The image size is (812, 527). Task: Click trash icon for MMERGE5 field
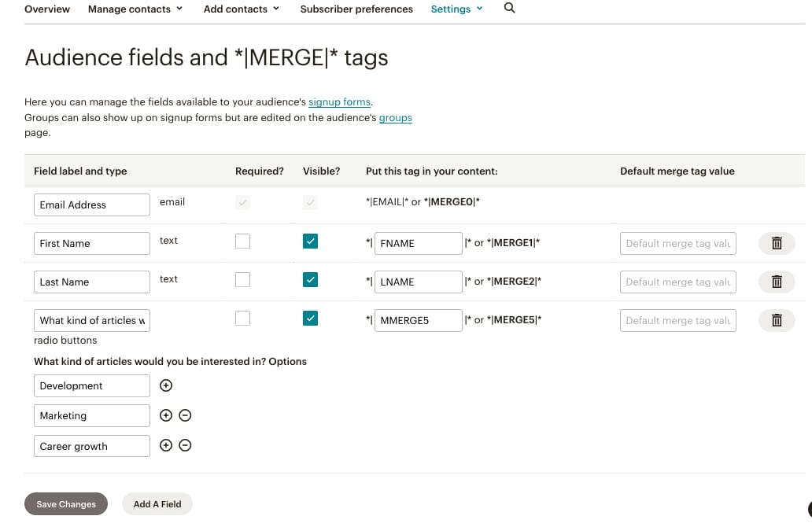(x=777, y=320)
